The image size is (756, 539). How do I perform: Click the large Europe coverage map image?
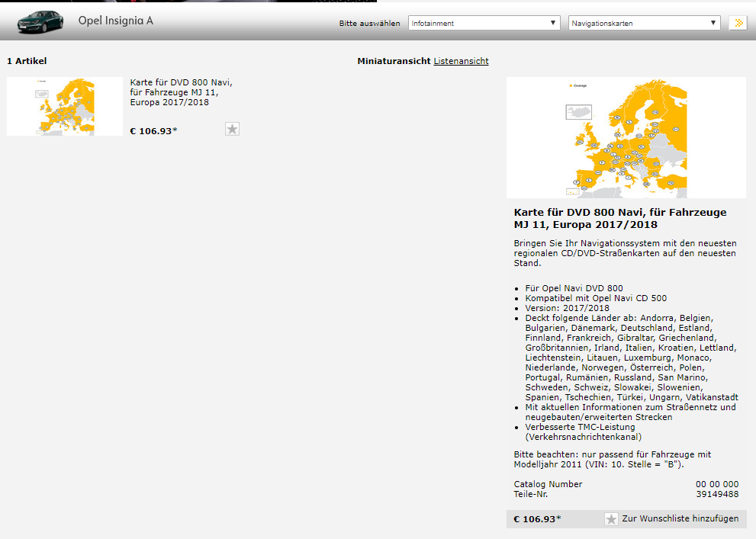pos(626,138)
